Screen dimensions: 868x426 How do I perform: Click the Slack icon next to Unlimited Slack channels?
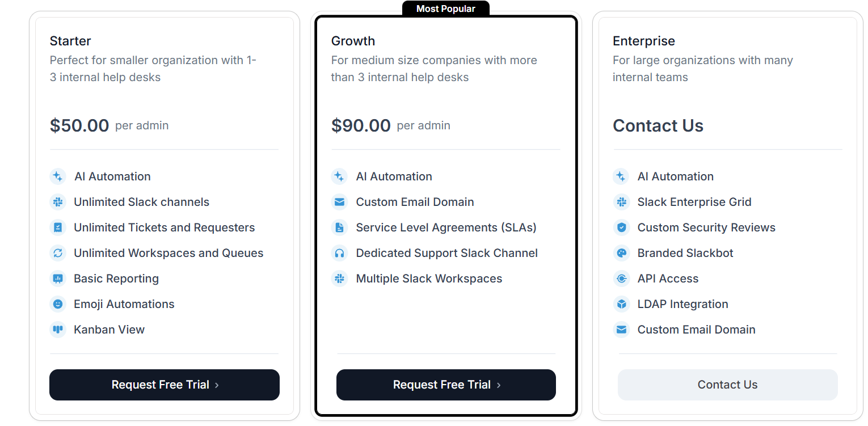[x=58, y=202]
